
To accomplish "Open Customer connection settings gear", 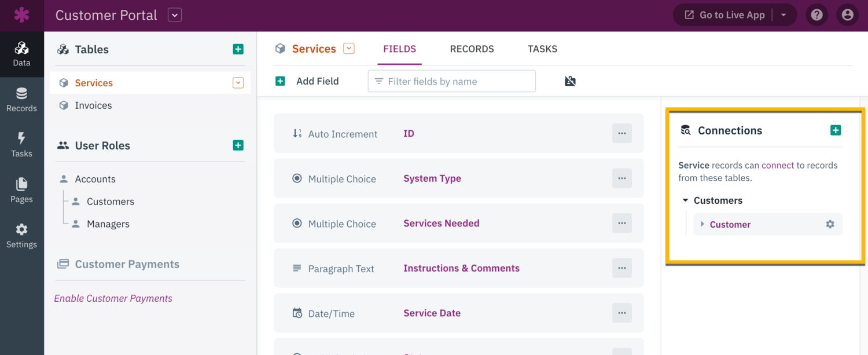I will point(830,224).
